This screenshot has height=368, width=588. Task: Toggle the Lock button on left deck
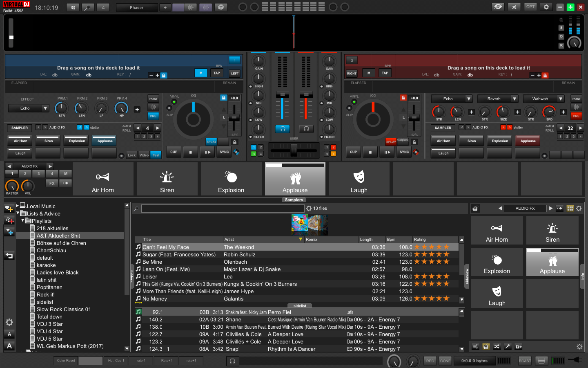pyautogui.click(x=131, y=155)
